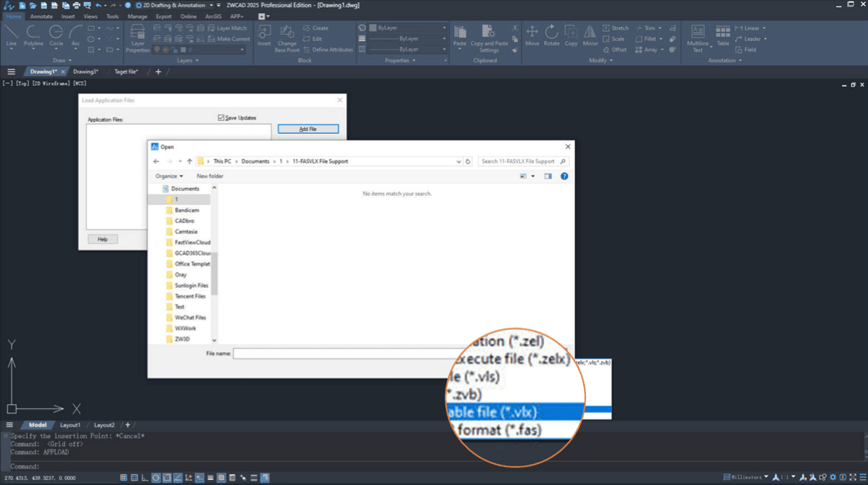Click Create in the Block panel

[315, 28]
